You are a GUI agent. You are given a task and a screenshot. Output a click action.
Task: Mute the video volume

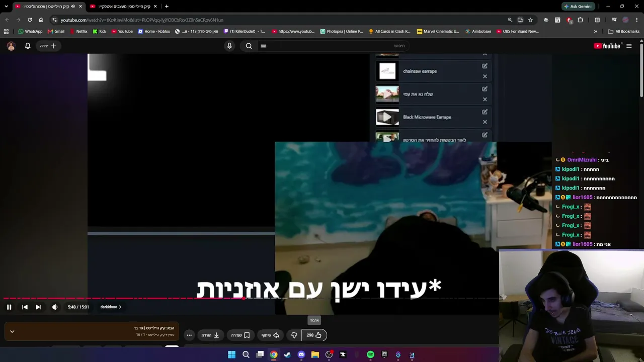click(55, 307)
